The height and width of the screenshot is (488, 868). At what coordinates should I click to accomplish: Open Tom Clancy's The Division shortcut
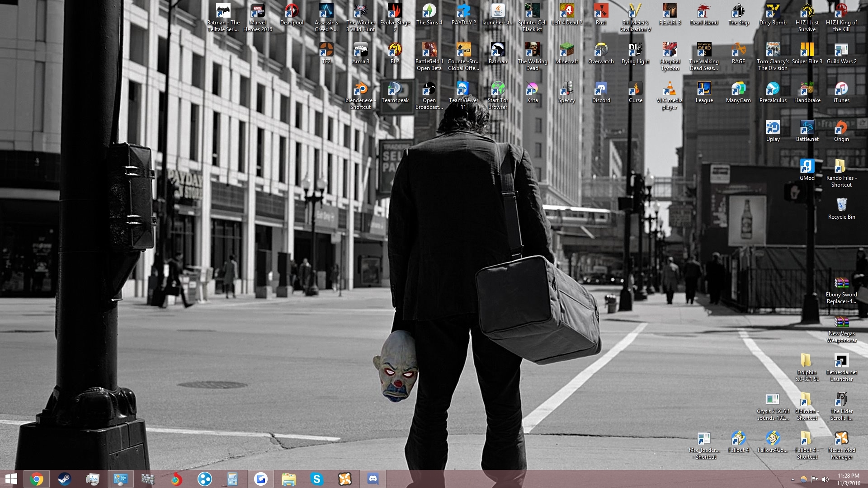coord(773,57)
